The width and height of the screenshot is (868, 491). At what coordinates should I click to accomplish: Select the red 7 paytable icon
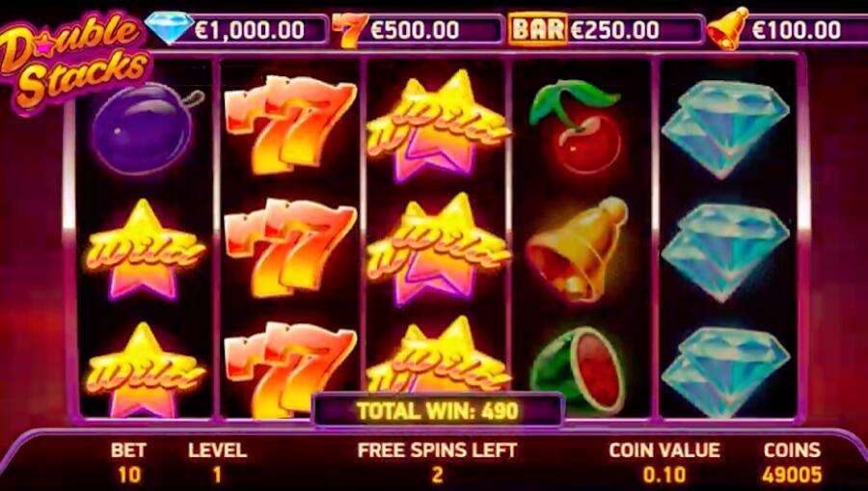(349, 31)
